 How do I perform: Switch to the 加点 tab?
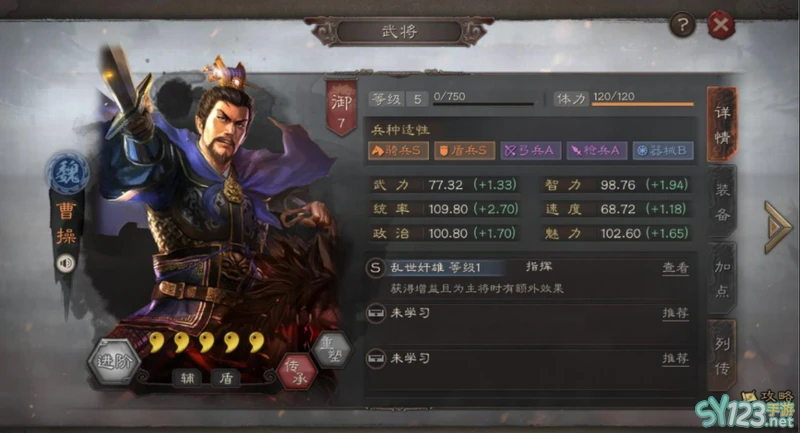pos(722,278)
